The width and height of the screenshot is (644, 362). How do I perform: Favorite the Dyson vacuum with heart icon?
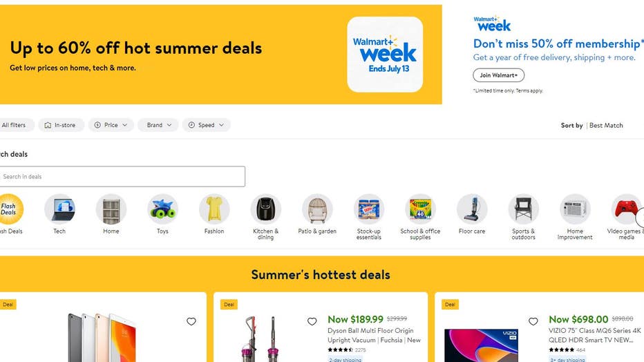(x=312, y=321)
